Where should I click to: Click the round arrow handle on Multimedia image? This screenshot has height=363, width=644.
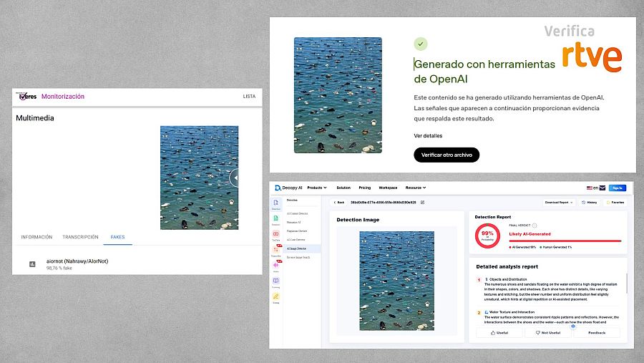tap(235, 178)
